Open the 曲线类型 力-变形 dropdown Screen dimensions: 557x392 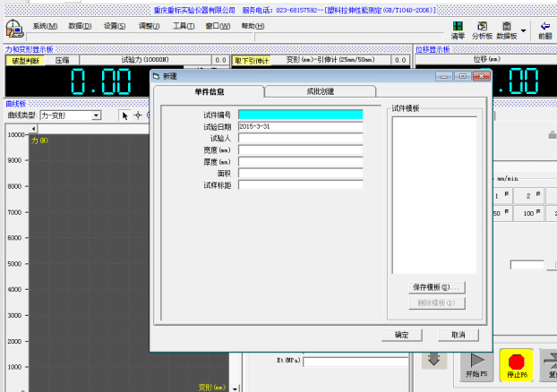click(x=96, y=115)
